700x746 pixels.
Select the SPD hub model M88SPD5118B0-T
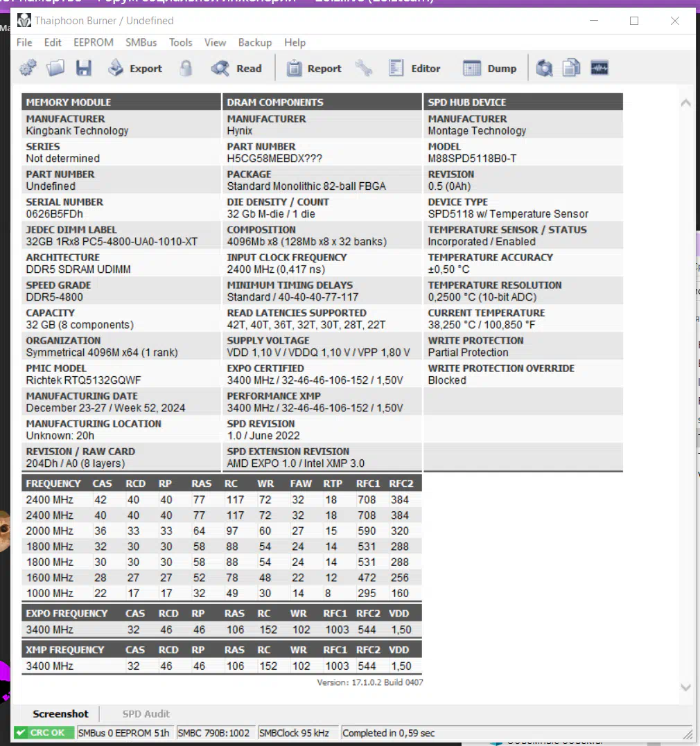point(472,159)
